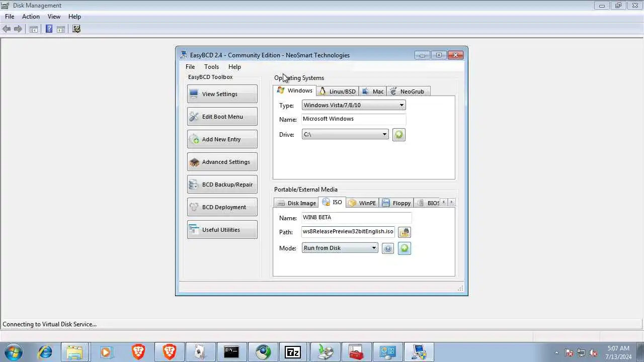Screen dimensions: 644x362
Task: Switch to the Windows operating system tab
Action: (294, 90)
